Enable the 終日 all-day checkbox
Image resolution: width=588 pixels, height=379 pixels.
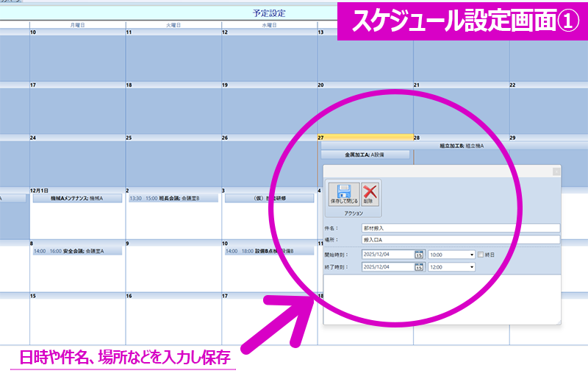481,255
